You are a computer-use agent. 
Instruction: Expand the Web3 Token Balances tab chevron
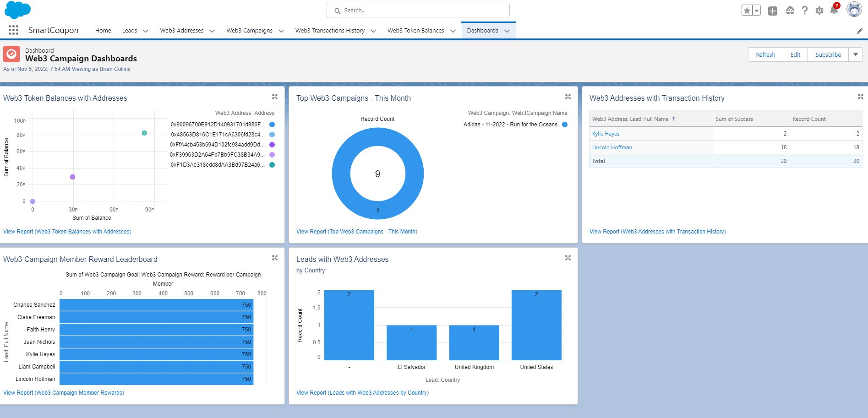coord(453,31)
